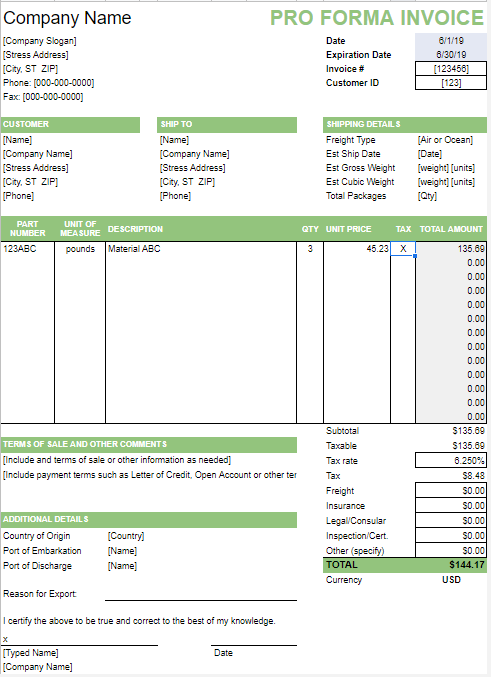The width and height of the screenshot is (491, 677).
Task: Select the Customer ID field [123]
Action: point(451,82)
